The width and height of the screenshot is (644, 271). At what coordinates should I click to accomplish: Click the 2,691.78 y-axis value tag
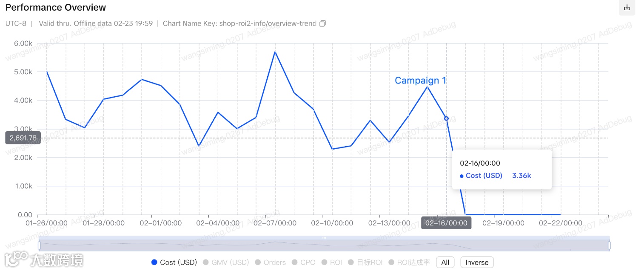coord(23,138)
